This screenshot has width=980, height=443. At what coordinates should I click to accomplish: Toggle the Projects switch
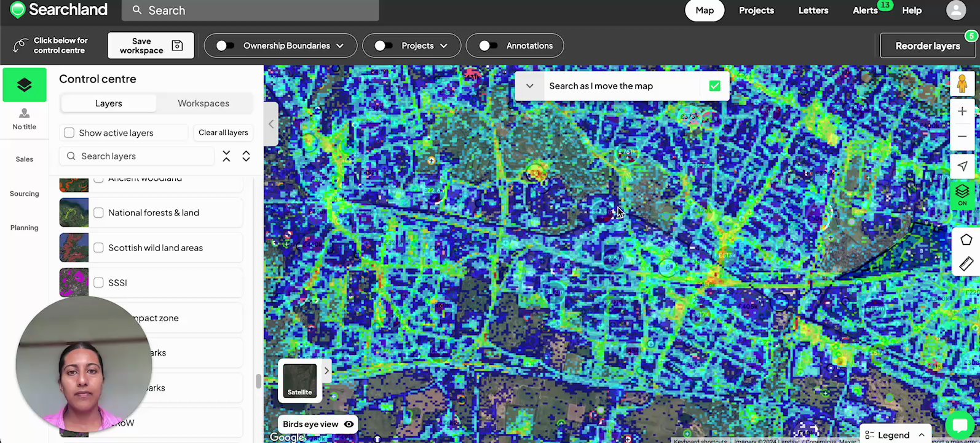[384, 46]
